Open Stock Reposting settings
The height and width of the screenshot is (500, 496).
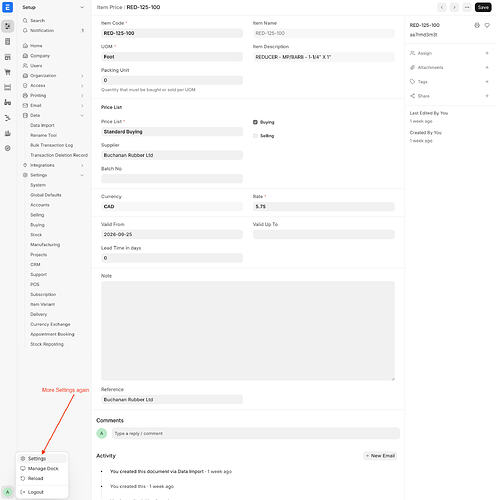coord(47,344)
